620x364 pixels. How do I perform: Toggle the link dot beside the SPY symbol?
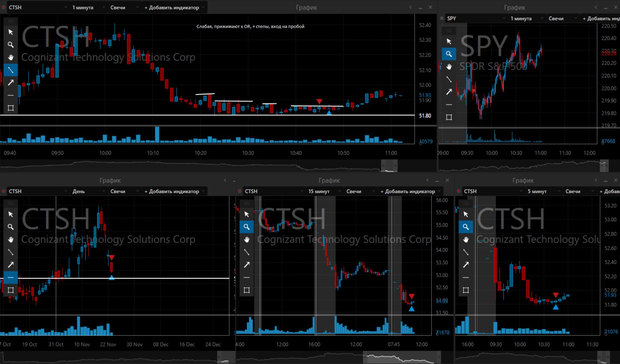point(442,18)
